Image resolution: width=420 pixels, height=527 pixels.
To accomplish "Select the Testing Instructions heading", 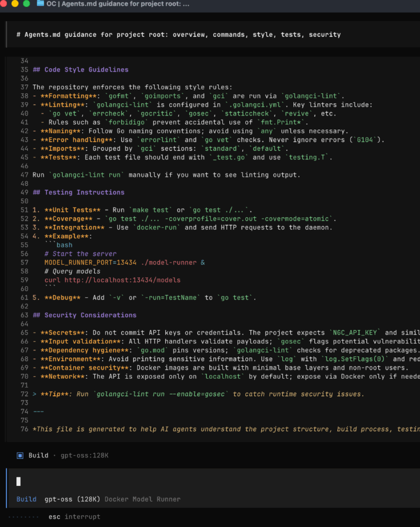I will click(79, 192).
